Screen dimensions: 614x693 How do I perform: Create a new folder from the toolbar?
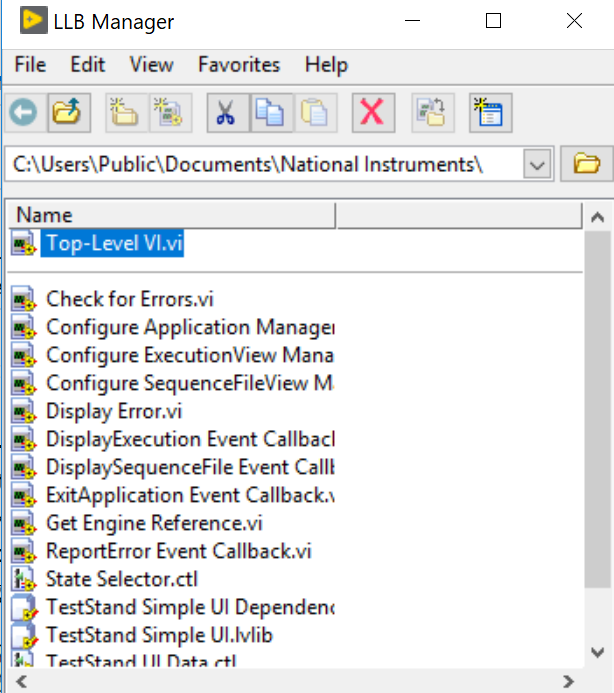tap(126, 113)
